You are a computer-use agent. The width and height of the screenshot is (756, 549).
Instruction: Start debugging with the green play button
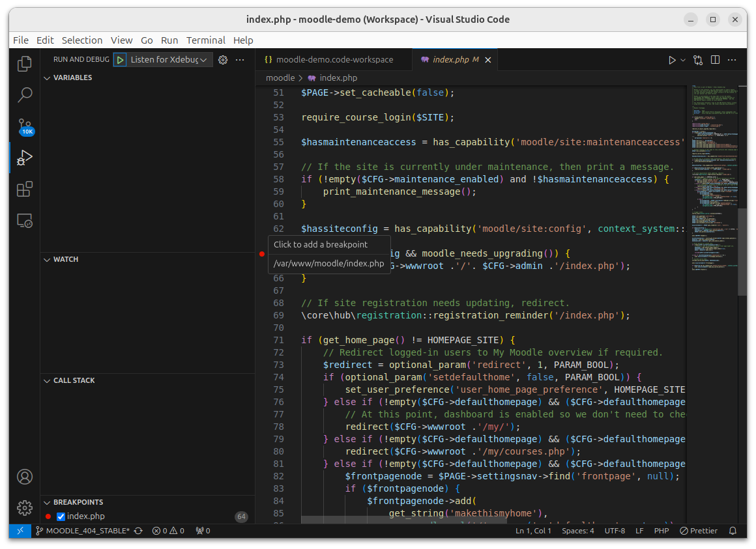(x=120, y=60)
